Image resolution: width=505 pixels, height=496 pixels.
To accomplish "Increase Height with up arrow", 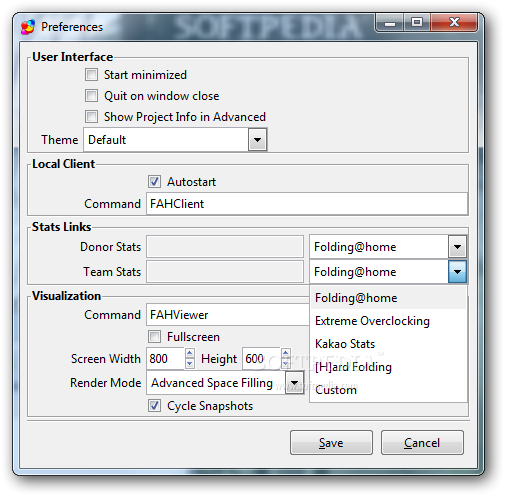I will 286,353.
